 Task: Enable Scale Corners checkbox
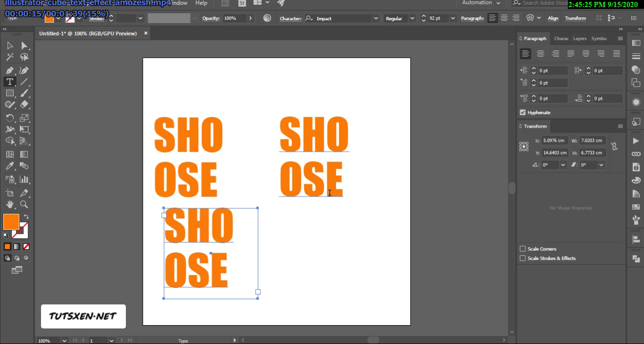[522, 249]
